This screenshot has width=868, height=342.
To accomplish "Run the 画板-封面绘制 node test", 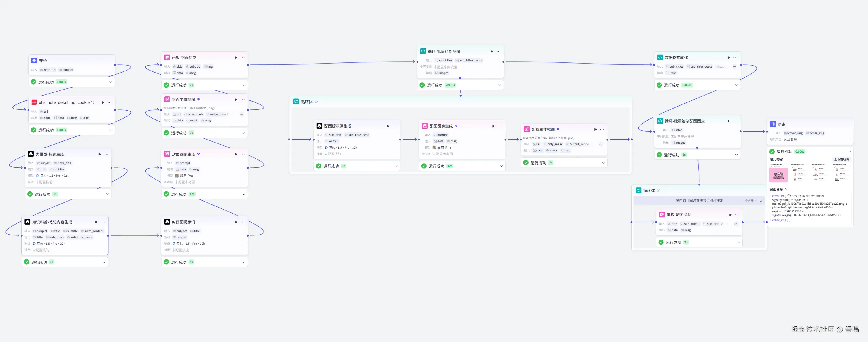I will pos(236,58).
